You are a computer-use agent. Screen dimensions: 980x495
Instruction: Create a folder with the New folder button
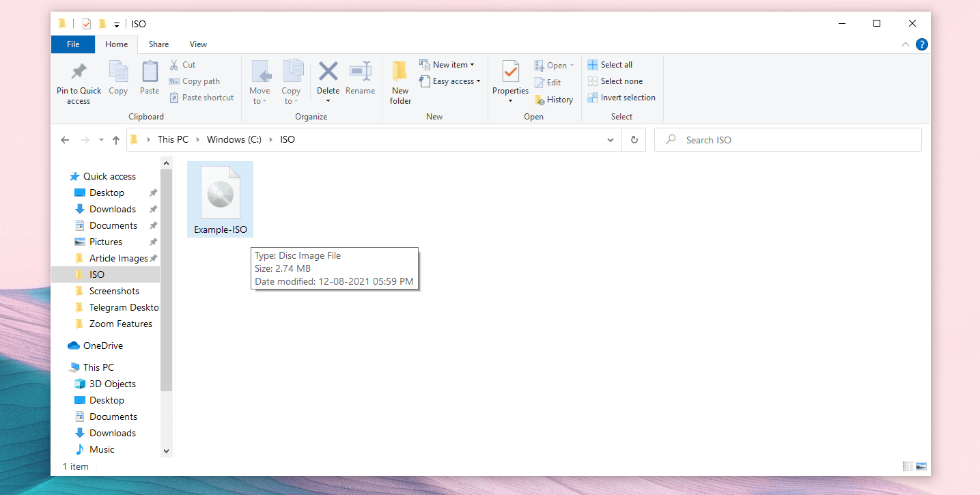[400, 83]
